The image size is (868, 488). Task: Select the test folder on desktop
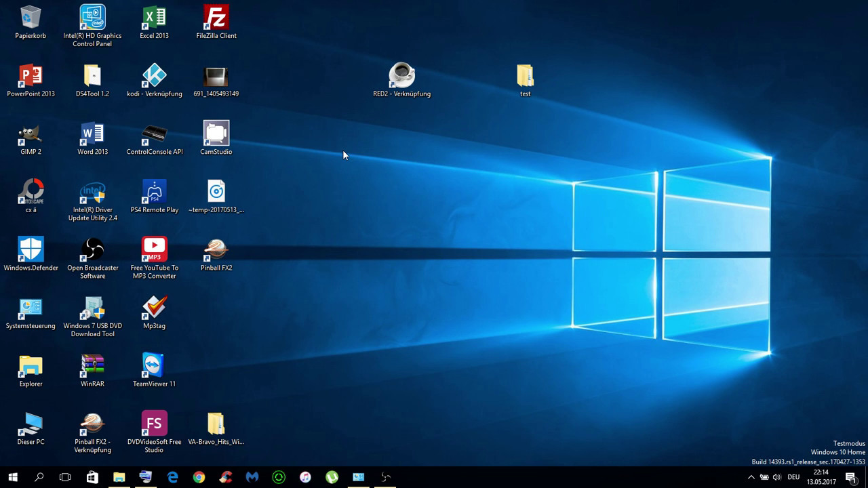[x=525, y=75]
